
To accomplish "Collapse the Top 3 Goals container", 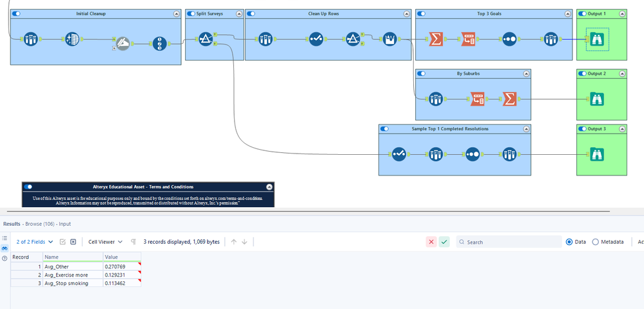I will click(x=567, y=14).
